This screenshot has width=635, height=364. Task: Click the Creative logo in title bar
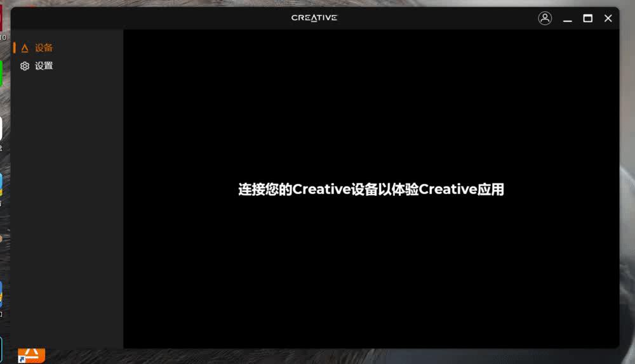coord(314,18)
